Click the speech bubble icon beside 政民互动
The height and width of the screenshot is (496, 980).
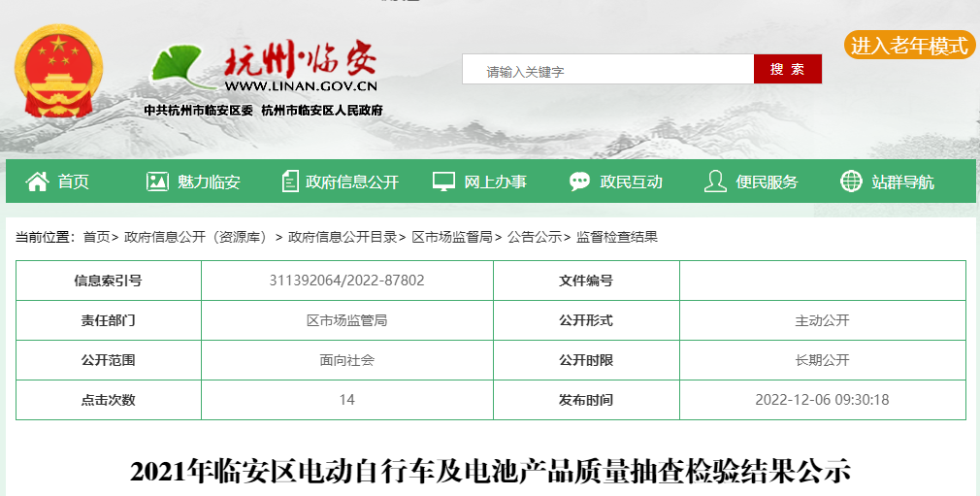point(579,182)
